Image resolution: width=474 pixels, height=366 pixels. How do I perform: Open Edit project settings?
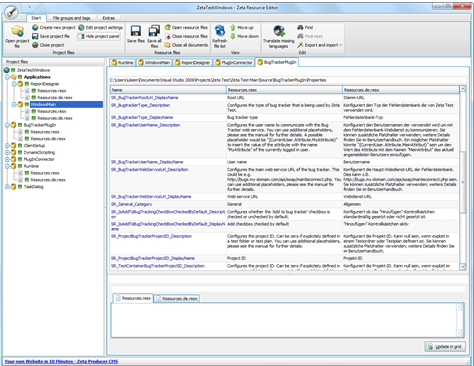pos(100,28)
